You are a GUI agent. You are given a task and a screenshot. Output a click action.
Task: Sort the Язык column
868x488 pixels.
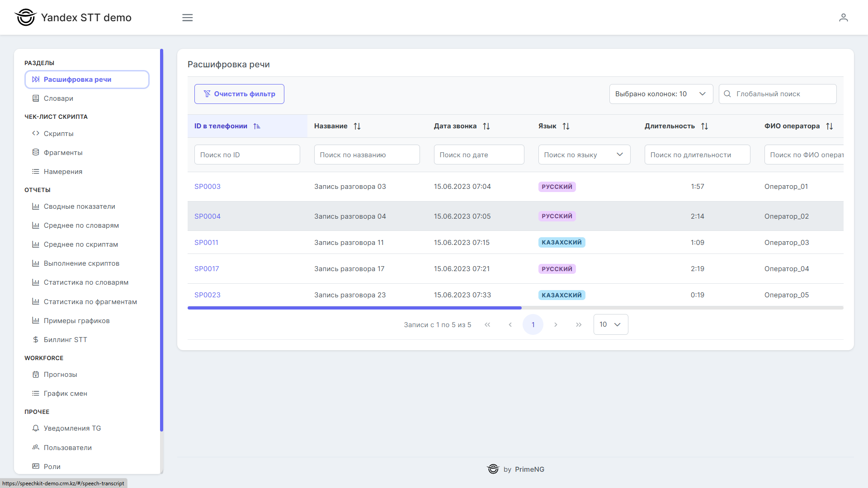(566, 126)
